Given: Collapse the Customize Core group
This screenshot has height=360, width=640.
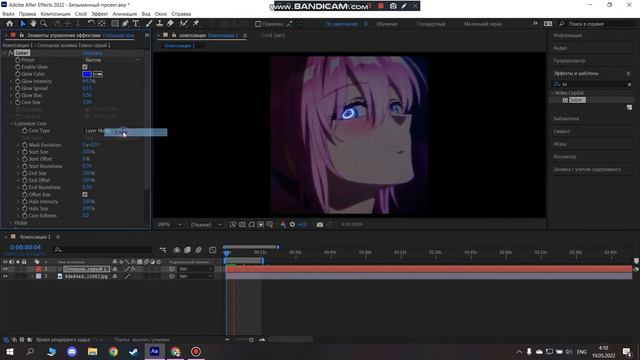Looking at the screenshot, I should 11,124.
